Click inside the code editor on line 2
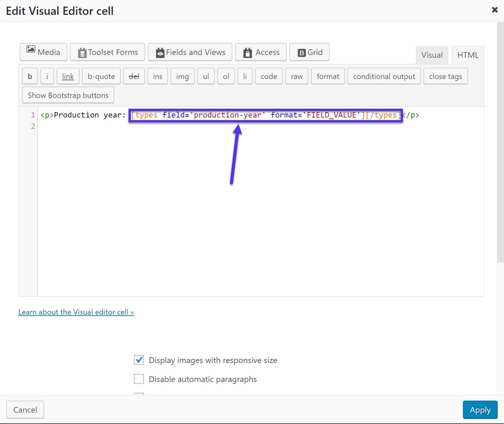The width and height of the screenshot is (504, 424). point(189,126)
